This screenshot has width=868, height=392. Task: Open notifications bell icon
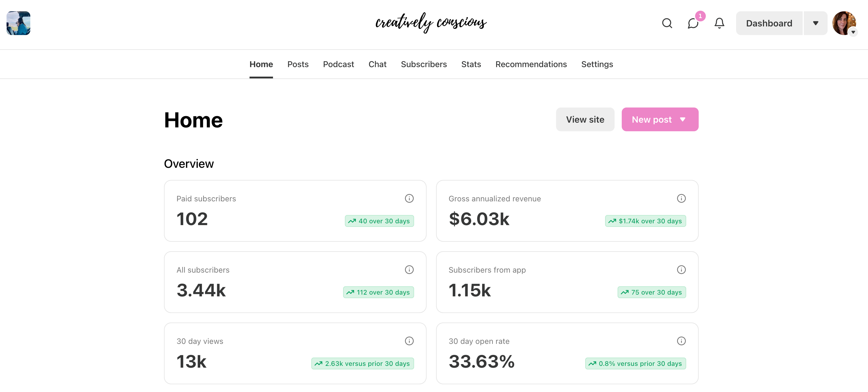(719, 23)
